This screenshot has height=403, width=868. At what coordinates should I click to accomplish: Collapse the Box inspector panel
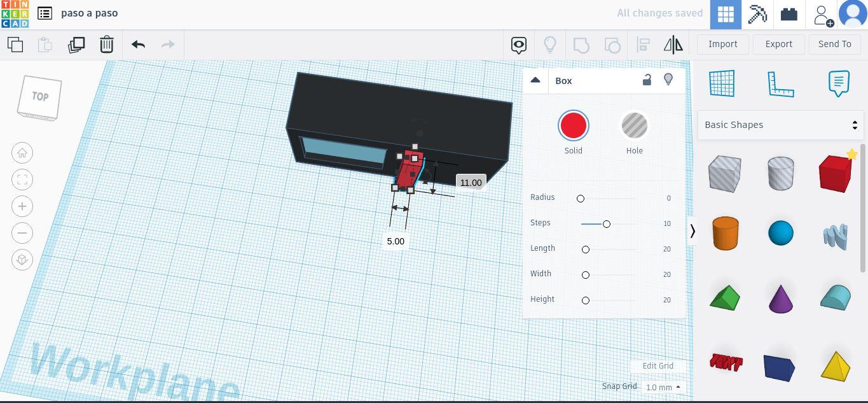coord(535,80)
